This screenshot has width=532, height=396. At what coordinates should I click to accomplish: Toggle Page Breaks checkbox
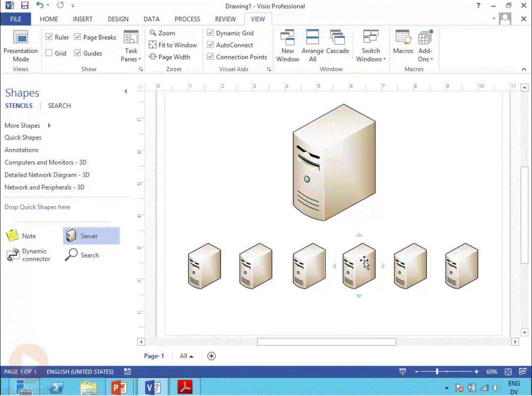click(x=77, y=37)
